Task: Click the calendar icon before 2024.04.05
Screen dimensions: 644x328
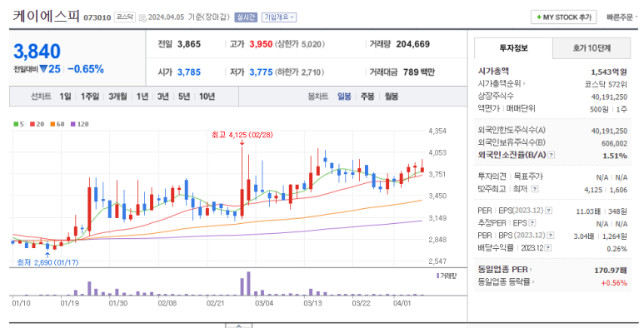Action: [142, 17]
